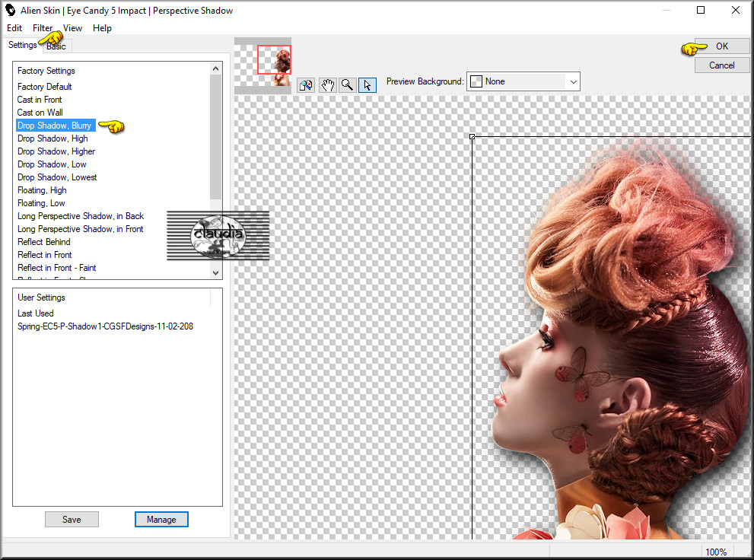The width and height of the screenshot is (754, 560).
Task: Open the View menu
Action: [x=72, y=28]
